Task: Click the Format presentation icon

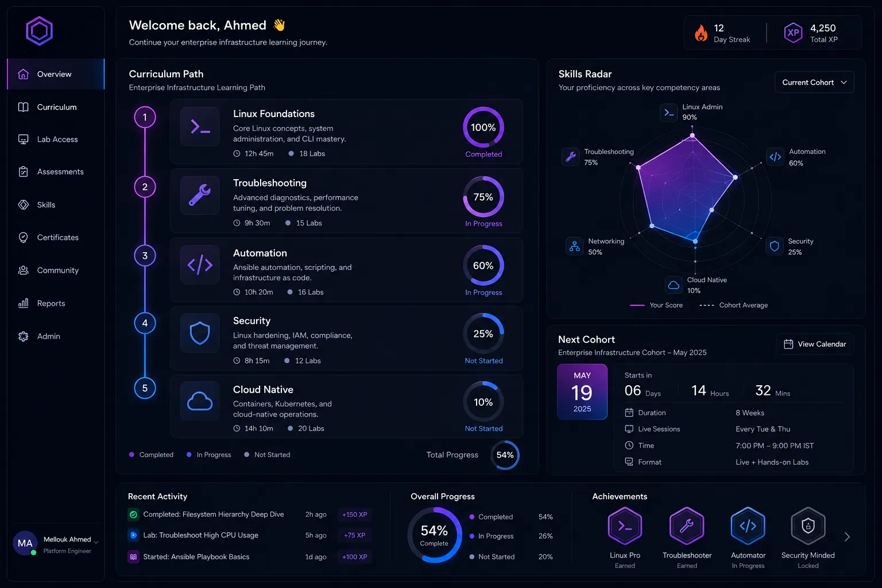Action: click(629, 462)
